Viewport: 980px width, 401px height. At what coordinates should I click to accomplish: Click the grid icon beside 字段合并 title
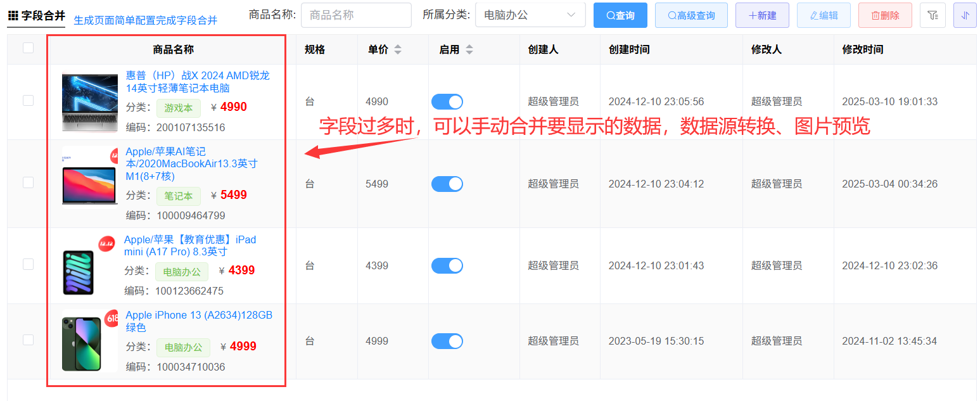13,15
